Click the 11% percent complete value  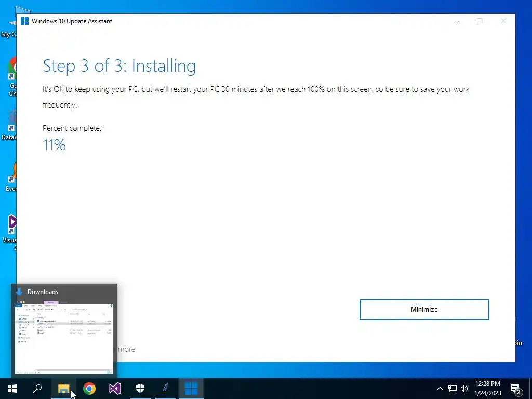click(54, 145)
